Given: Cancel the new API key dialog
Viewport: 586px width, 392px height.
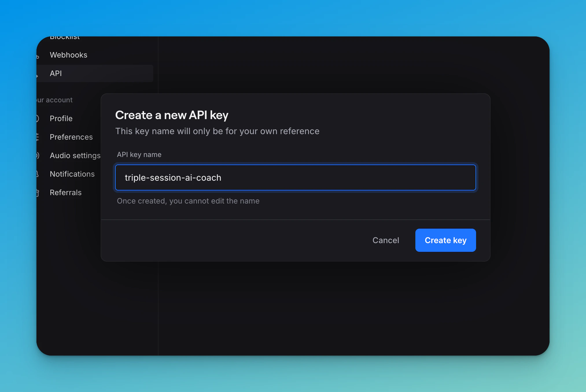Looking at the screenshot, I should tap(386, 240).
